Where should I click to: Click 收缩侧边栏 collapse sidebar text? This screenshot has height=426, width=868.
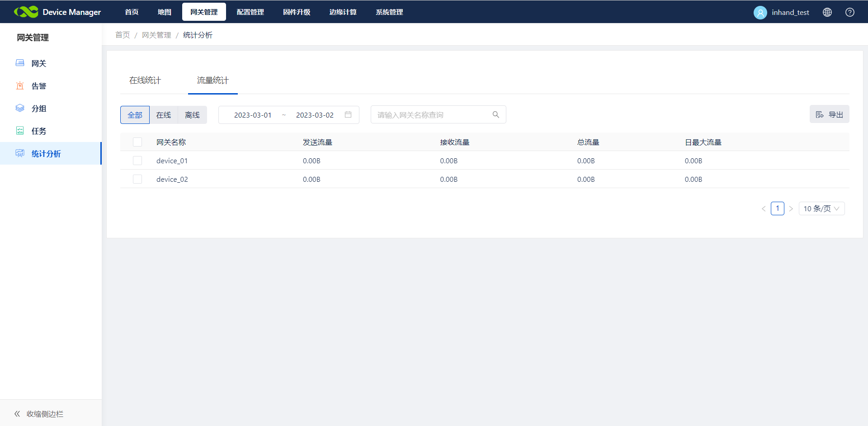point(45,414)
